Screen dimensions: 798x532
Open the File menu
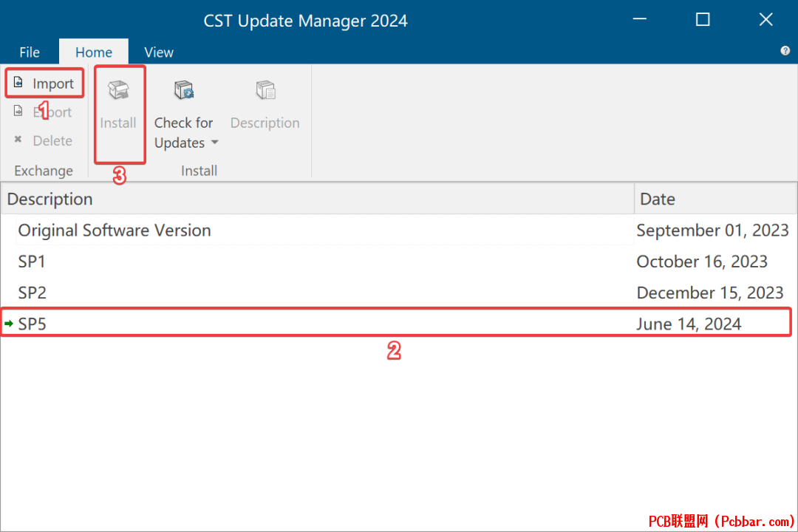tap(30, 52)
